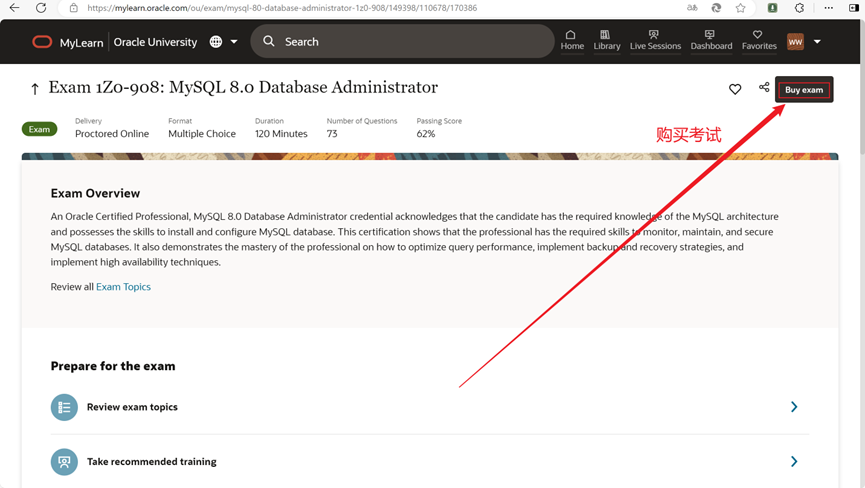Click the green Exam badge

(39, 129)
